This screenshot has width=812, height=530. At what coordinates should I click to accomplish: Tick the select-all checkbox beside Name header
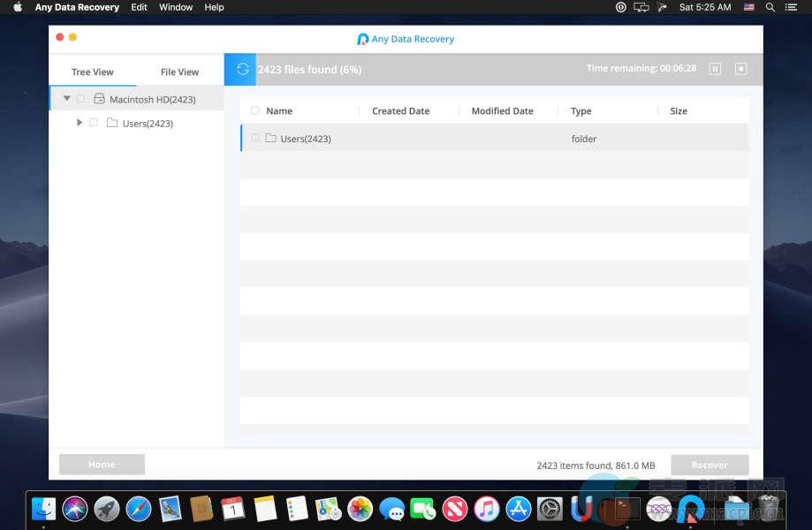point(255,110)
